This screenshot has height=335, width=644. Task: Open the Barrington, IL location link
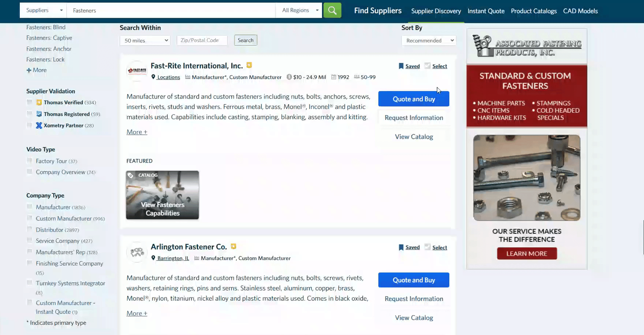pyautogui.click(x=173, y=258)
